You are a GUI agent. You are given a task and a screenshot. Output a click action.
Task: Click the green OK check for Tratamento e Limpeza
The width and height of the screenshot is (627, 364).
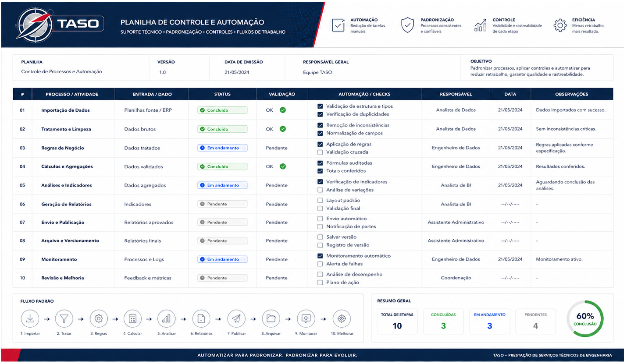(x=283, y=129)
